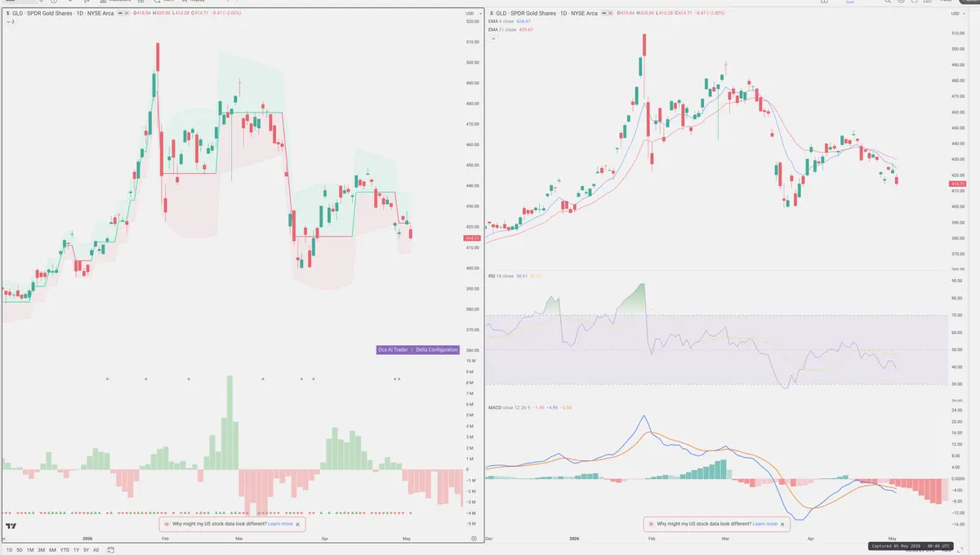Click the 414.71 price tag on left chart

[x=471, y=238]
